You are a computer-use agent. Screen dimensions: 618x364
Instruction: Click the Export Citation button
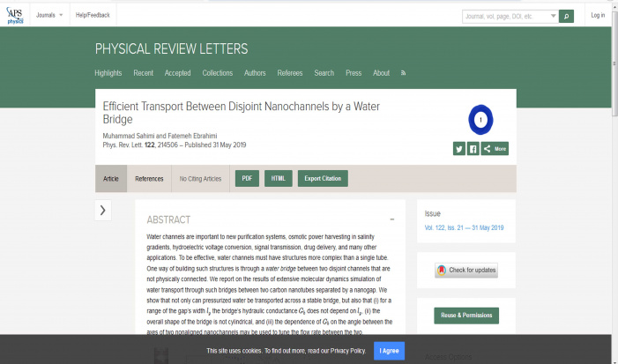click(x=323, y=178)
